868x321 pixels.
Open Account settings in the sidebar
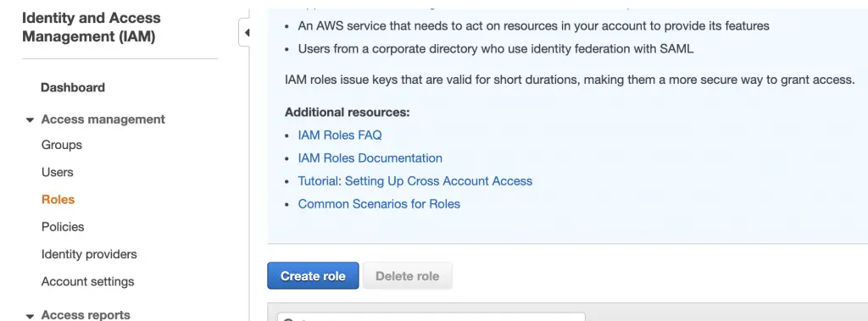(x=87, y=281)
